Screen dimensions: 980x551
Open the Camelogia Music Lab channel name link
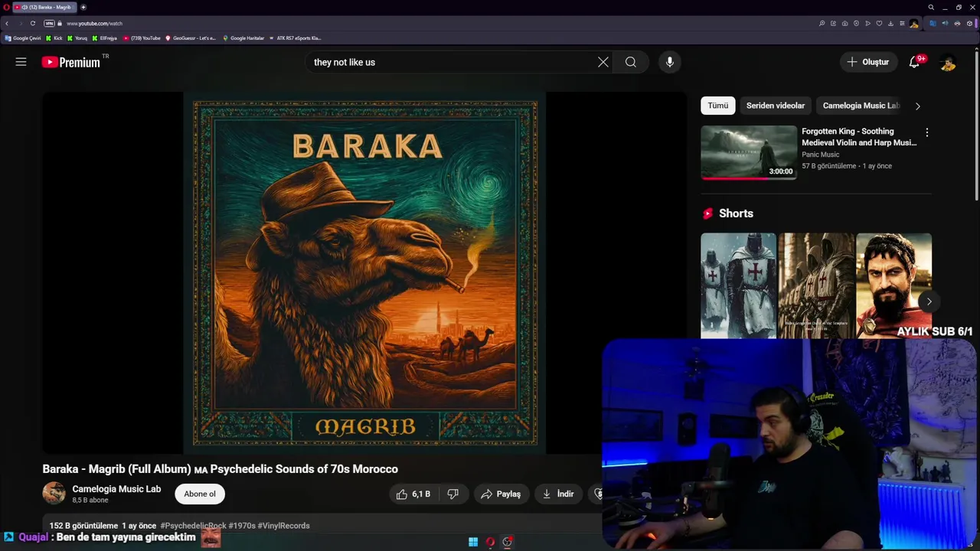(116, 489)
